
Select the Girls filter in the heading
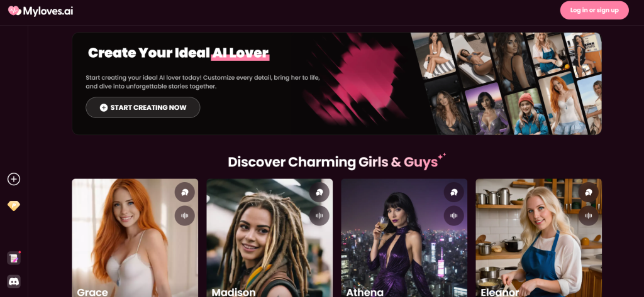[372, 162]
